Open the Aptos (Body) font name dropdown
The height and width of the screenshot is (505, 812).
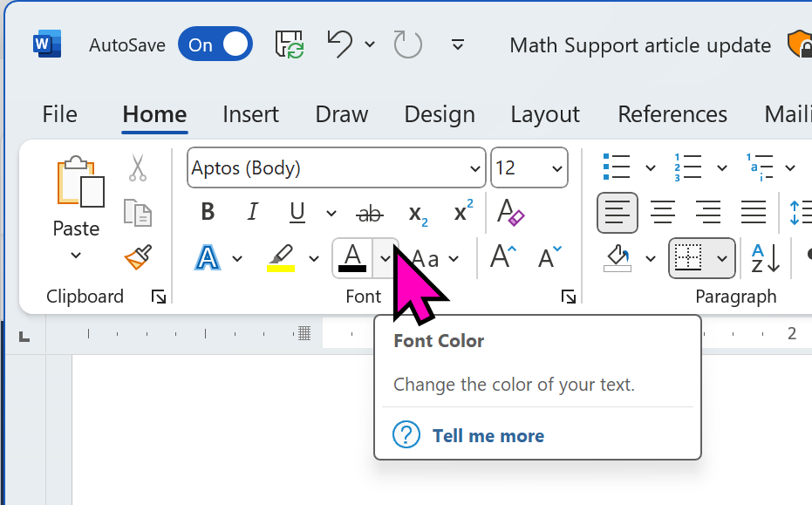click(x=475, y=168)
